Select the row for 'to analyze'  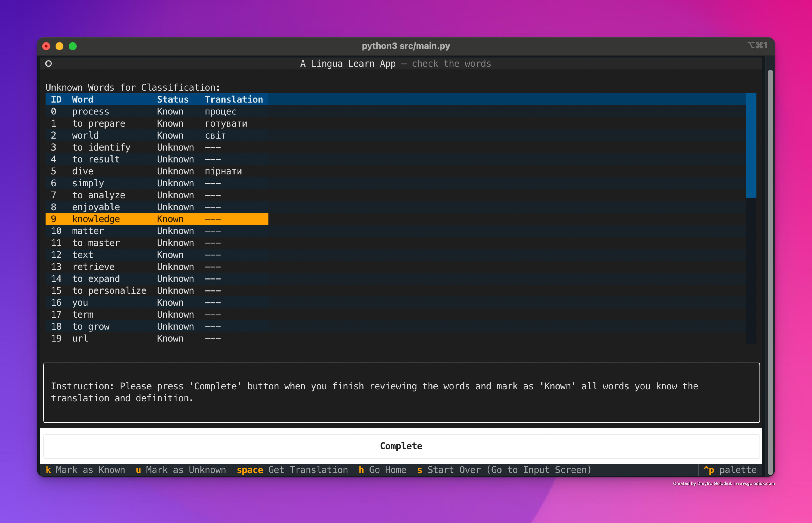[x=157, y=195]
